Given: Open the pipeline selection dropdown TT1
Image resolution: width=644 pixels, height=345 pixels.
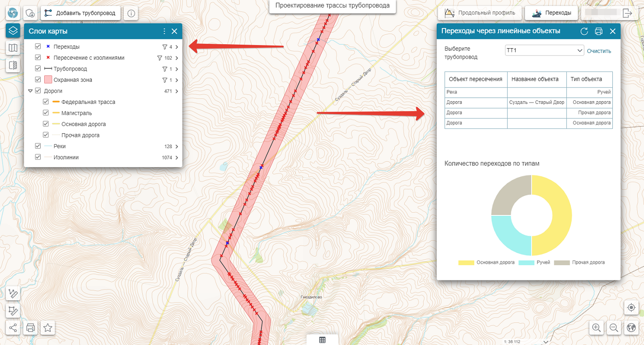Looking at the screenshot, I should coord(544,51).
